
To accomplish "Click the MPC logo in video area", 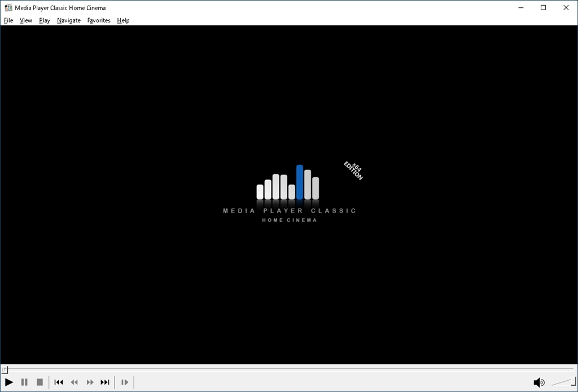I will (x=290, y=193).
